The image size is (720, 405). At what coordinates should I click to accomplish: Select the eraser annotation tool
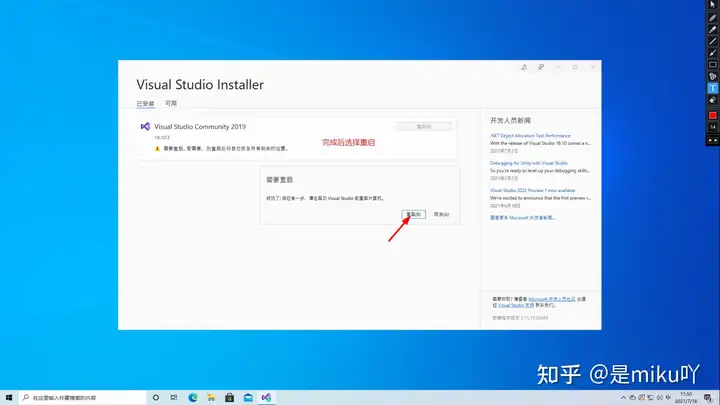click(x=713, y=100)
